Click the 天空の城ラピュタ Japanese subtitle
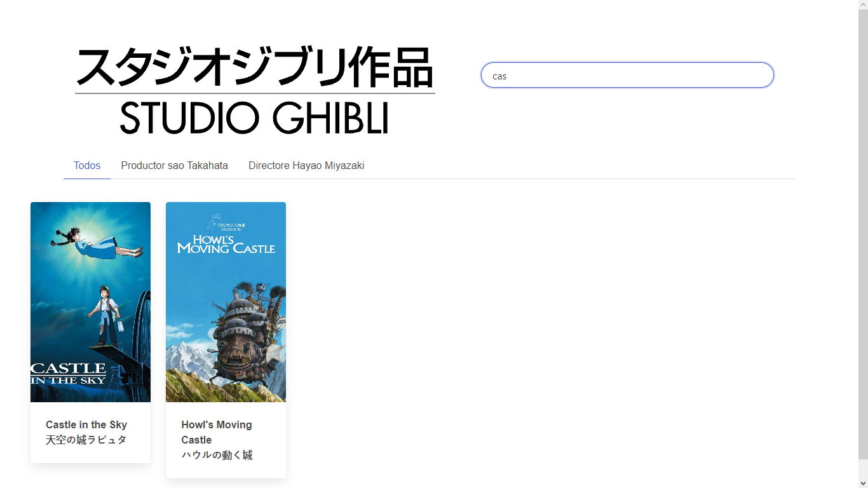Image resolution: width=868 pixels, height=488 pixels. click(x=86, y=439)
